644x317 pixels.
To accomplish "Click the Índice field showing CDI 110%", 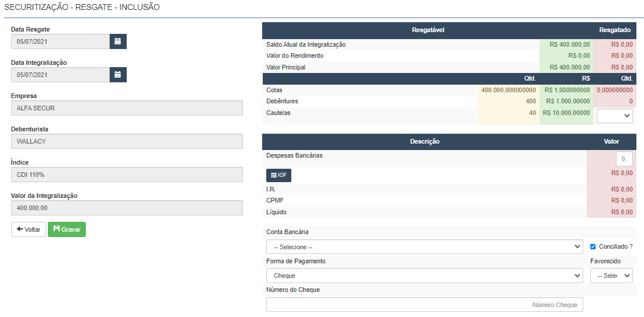I will (x=127, y=175).
